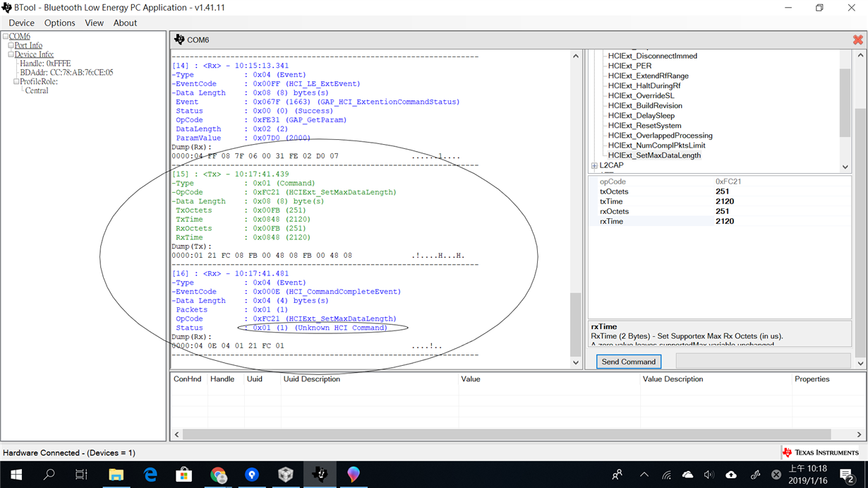Image resolution: width=868 pixels, height=488 pixels.
Task: Select HCIExt_SetMaxDataLength command
Action: pos(654,155)
